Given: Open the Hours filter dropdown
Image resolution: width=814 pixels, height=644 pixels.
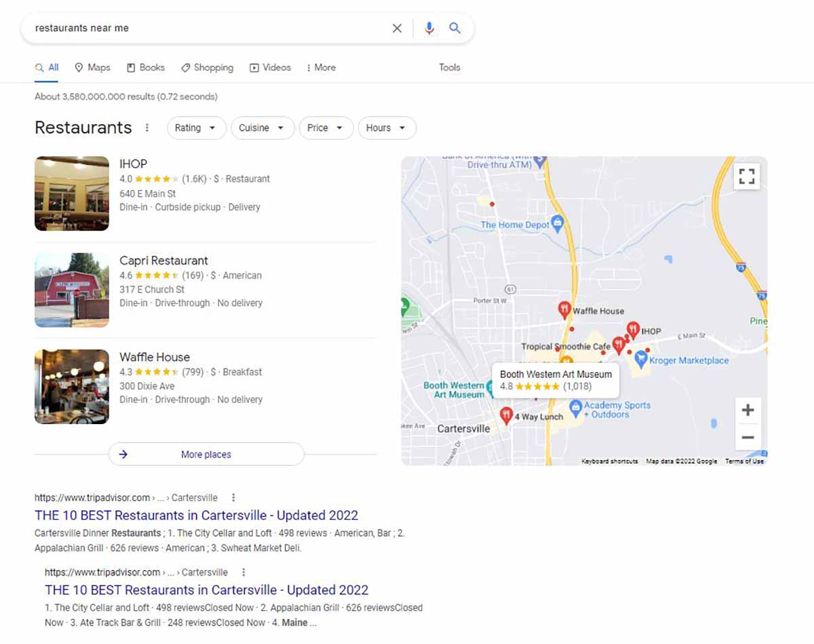Looking at the screenshot, I should pos(387,128).
